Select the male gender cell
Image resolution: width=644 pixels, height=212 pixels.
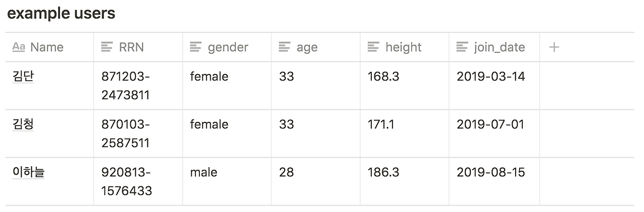coord(204,172)
